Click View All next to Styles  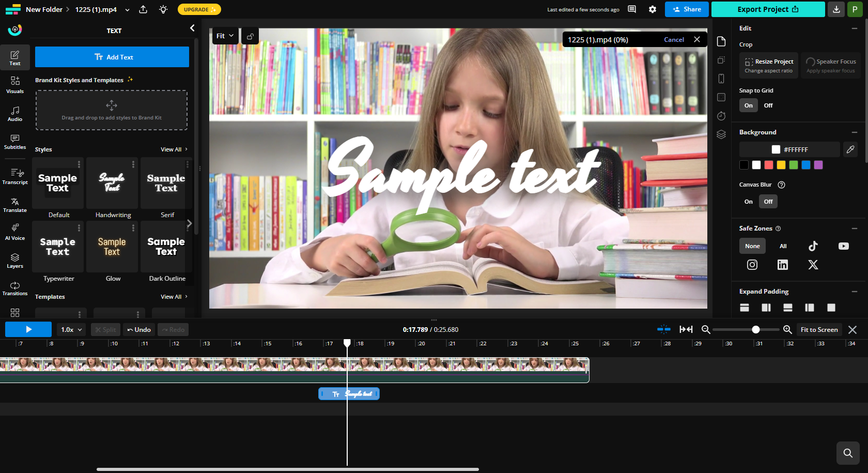[174, 149]
